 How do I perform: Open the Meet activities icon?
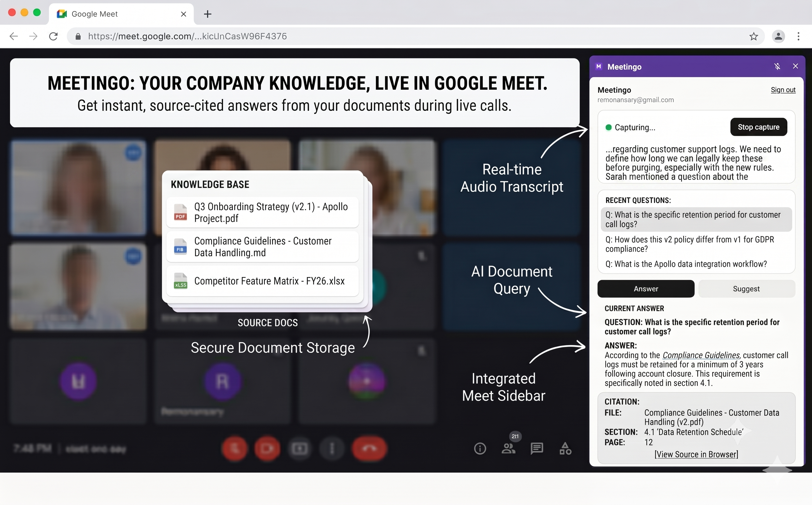pyautogui.click(x=565, y=449)
